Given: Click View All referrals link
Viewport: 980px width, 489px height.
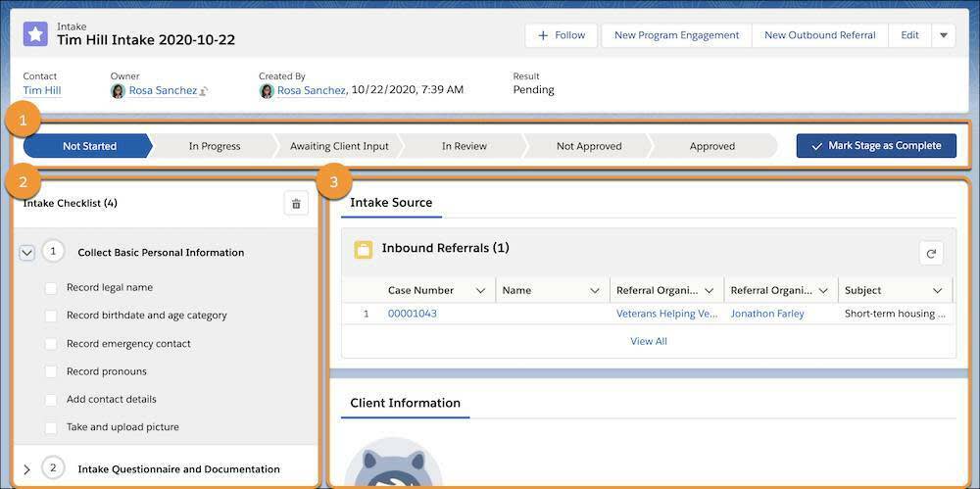Looking at the screenshot, I should (x=649, y=341).
